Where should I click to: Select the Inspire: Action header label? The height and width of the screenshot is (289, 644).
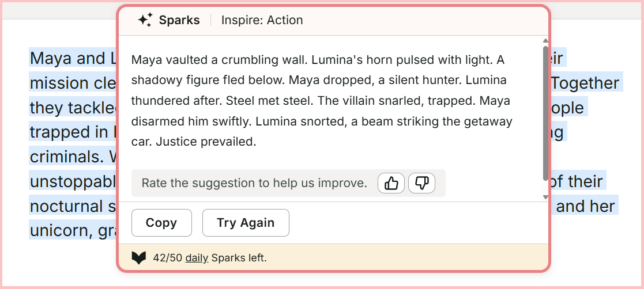[x=262, y=20]
